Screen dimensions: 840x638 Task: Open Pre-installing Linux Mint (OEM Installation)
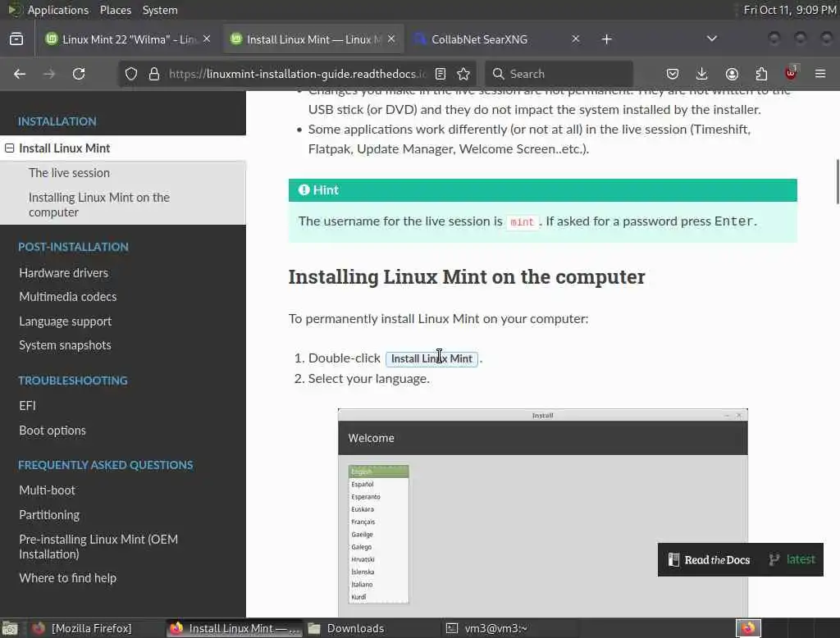coord(98,546)
